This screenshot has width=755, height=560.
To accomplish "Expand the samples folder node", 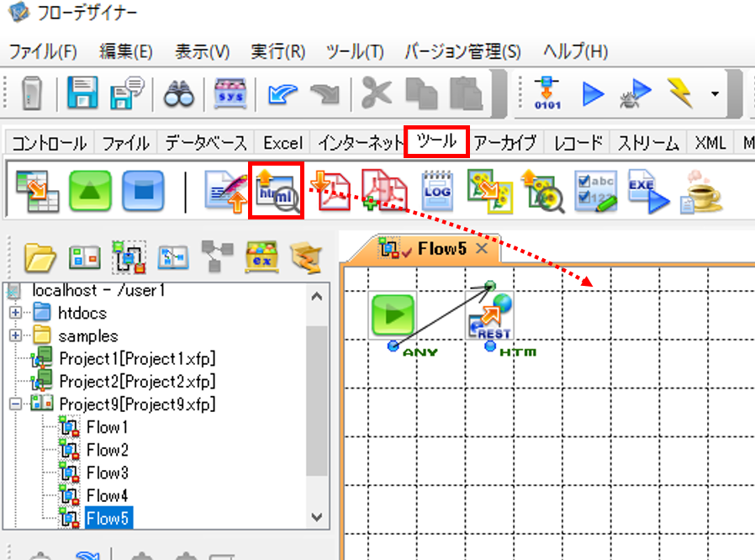I will click(x=15, y=335).
